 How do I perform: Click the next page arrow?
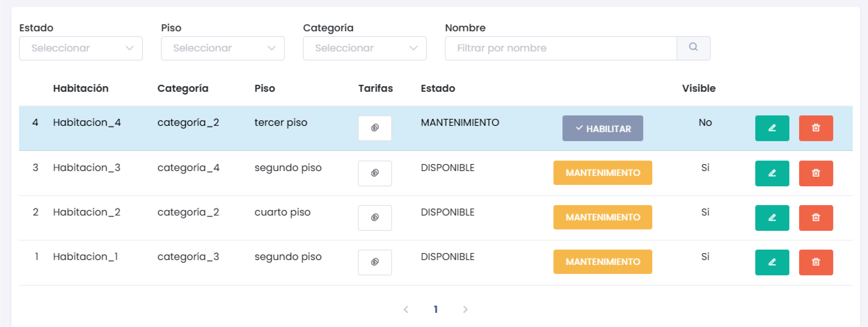point(465,309)
